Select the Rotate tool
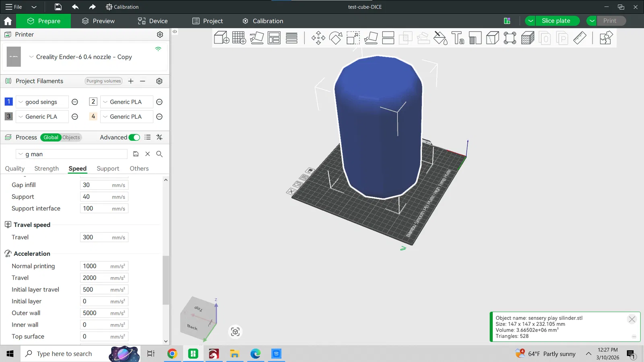Viewport: 644px width, 362px height. click(335, 38)
